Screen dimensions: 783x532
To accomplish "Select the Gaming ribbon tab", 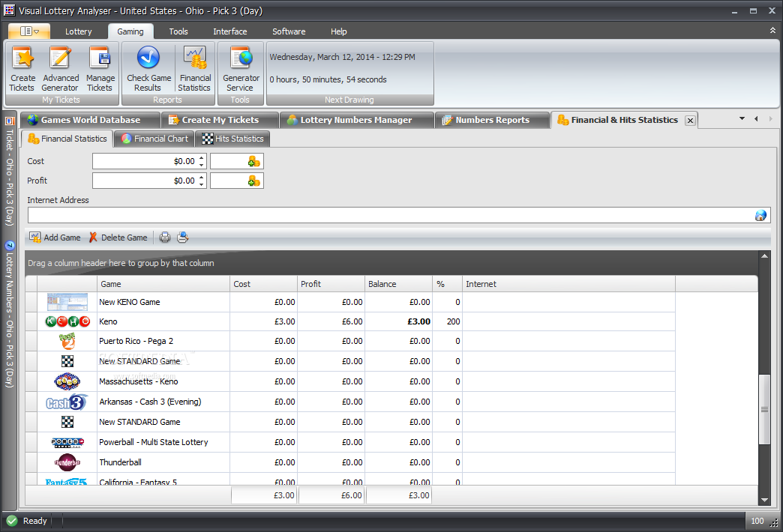I will coord(130,31).
